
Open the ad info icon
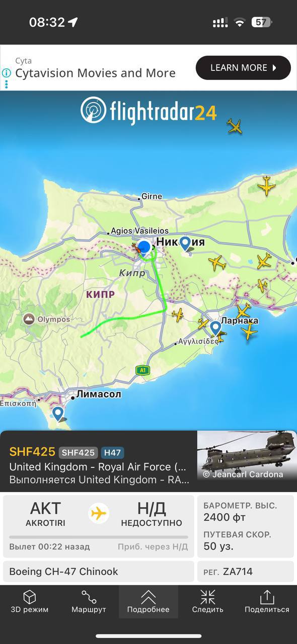(6, 72)
